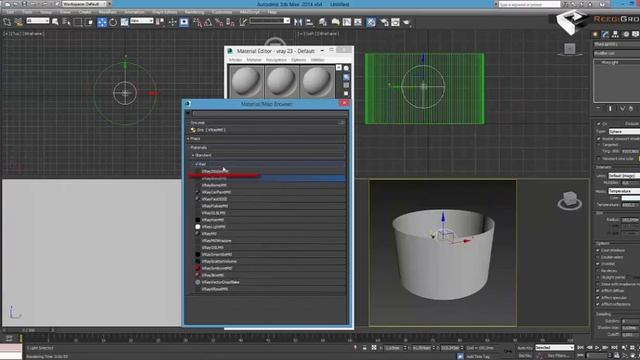Toggle Angle Snap in main toolbar

point(208,22)
